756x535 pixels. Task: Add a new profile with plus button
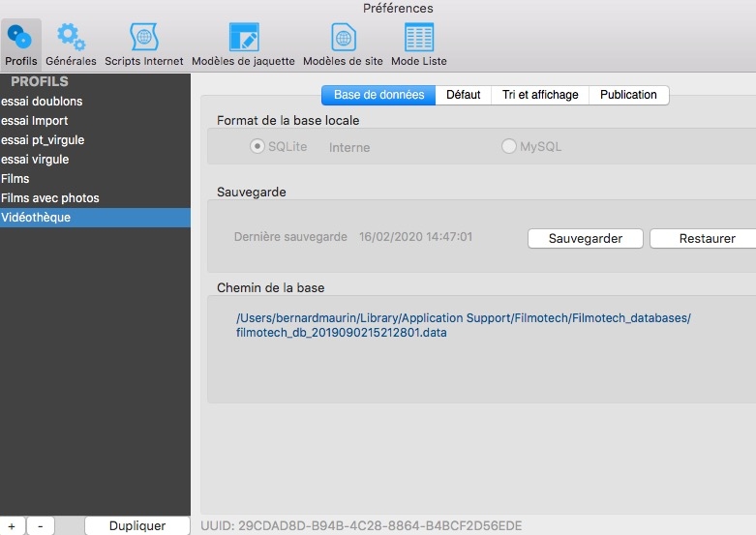click(x=11, y=526)
